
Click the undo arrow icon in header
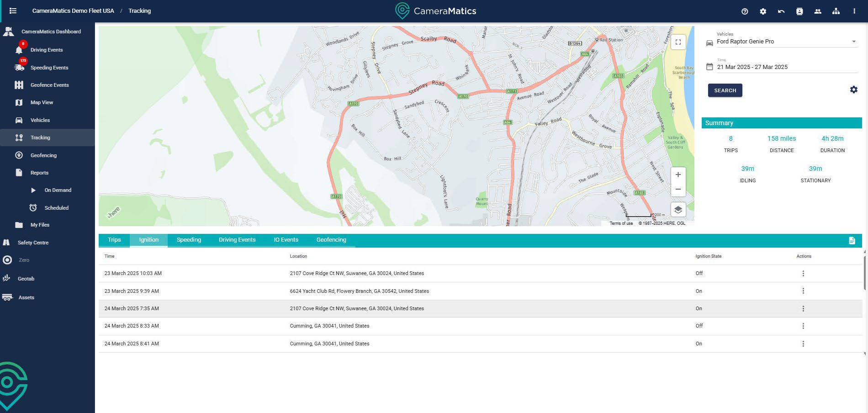[781, 11]
